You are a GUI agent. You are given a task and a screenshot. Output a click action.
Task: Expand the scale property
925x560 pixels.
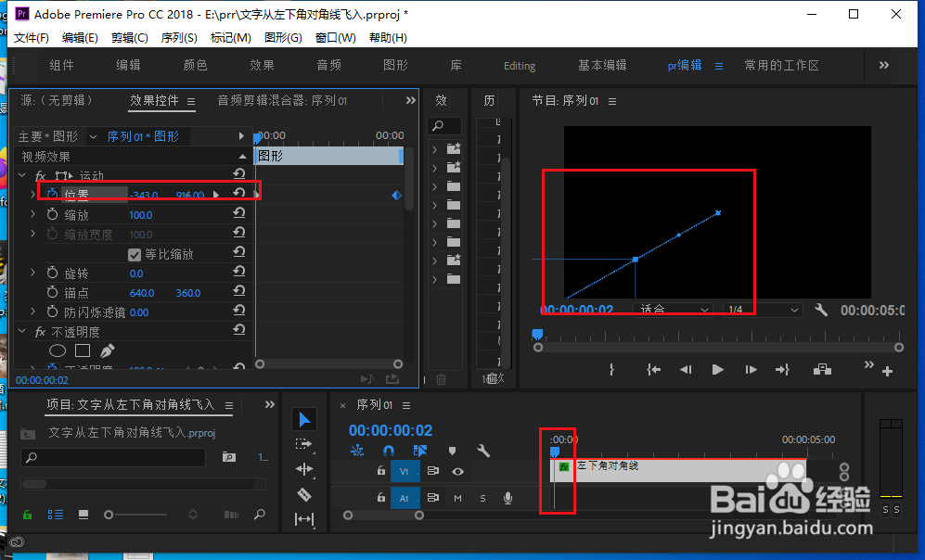tap(33, 214)
